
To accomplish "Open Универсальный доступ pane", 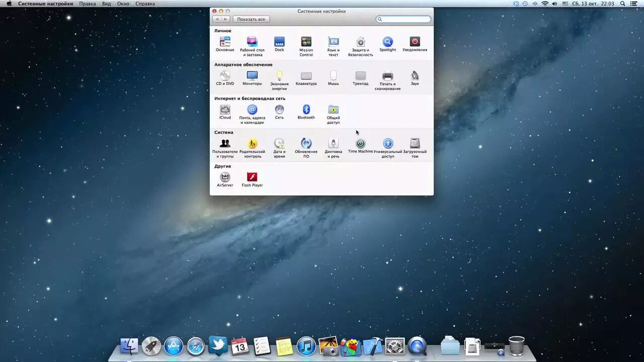I will pos(387,148).
